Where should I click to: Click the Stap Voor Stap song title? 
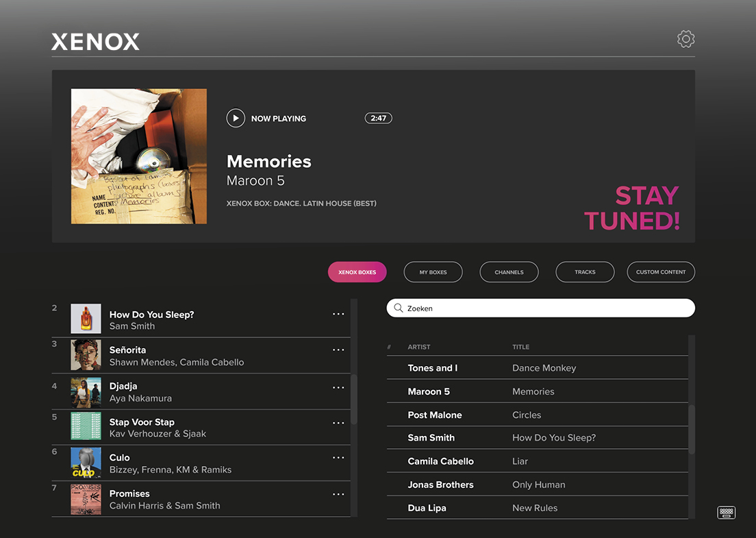(142, 422)
